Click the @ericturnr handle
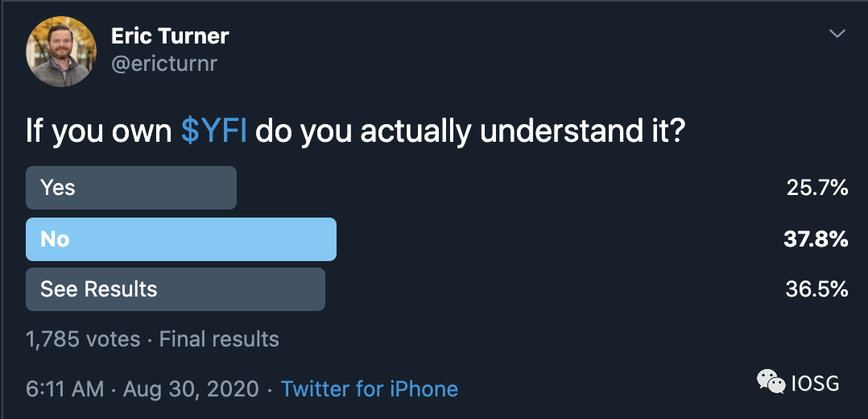 [163, 64]
